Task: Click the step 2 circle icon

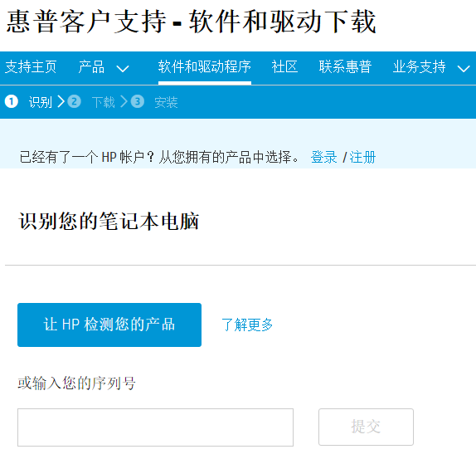Action: (74, 101)
